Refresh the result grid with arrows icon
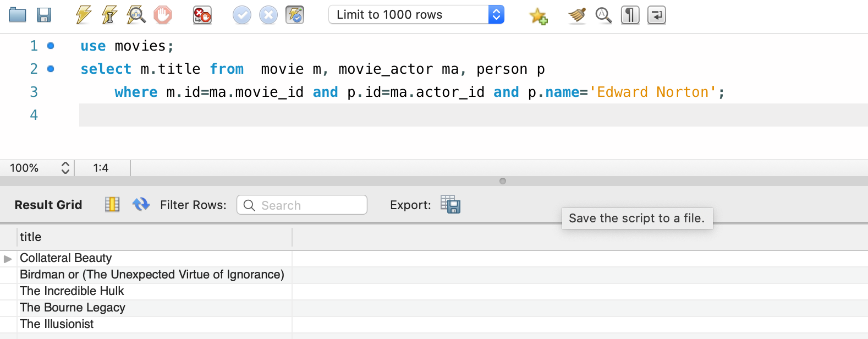Image resolution: width=868 pixels, height=339 pixels. pos(141,204)
